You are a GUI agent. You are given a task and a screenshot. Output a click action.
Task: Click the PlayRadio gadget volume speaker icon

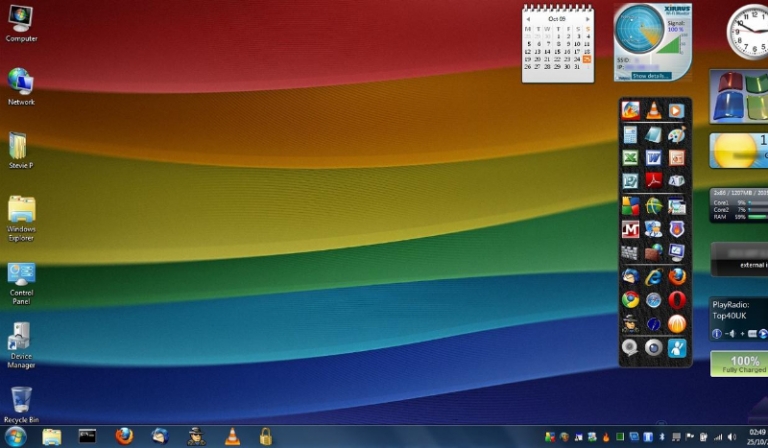(x=732, y=333)
